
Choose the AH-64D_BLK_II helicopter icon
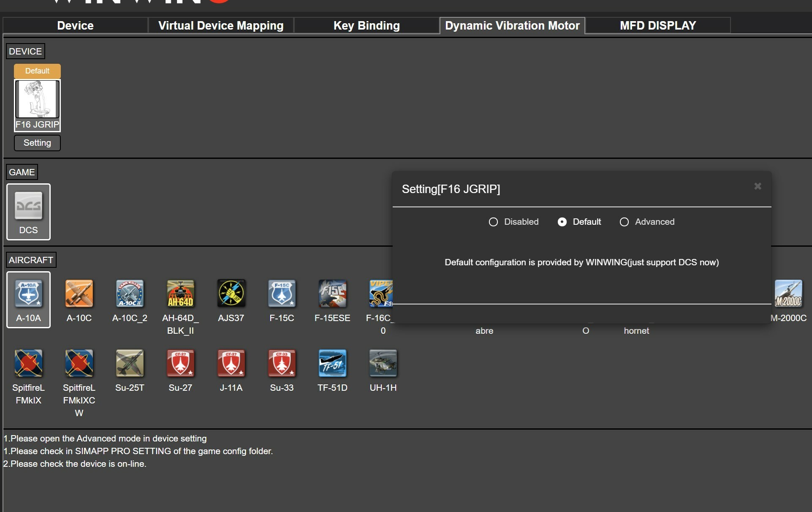(x=180, y=293)
